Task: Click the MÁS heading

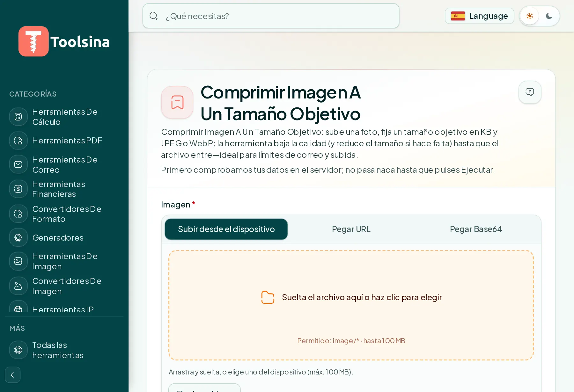Action: pos(17,328)
